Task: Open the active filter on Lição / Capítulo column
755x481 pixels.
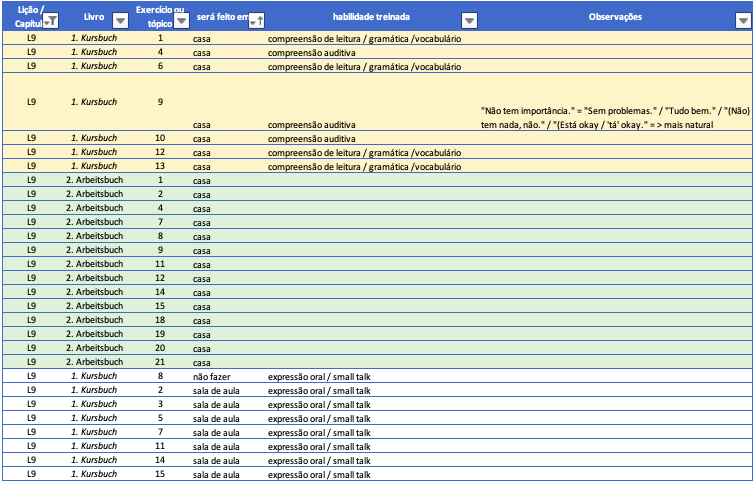Action: 51,20
